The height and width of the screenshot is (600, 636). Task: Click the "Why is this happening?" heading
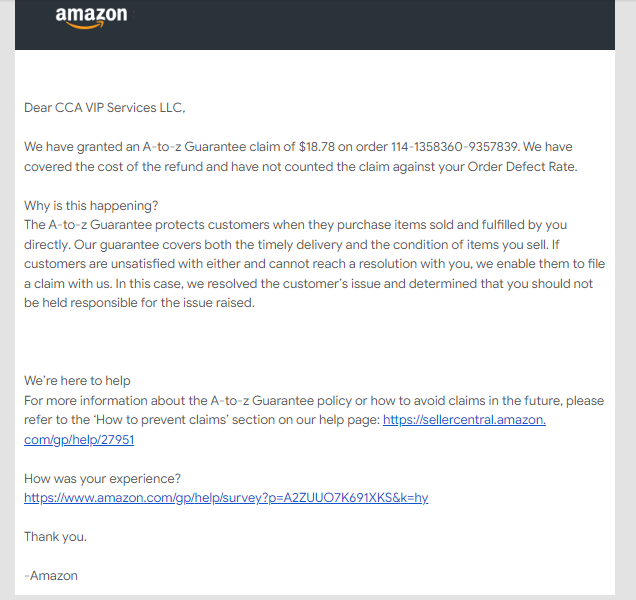[91, 206]
